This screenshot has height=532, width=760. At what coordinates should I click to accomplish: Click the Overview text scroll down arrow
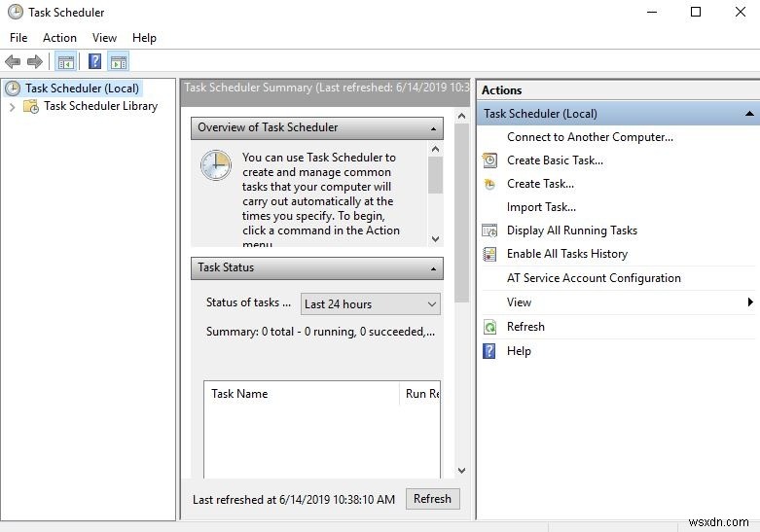[435, 239]
